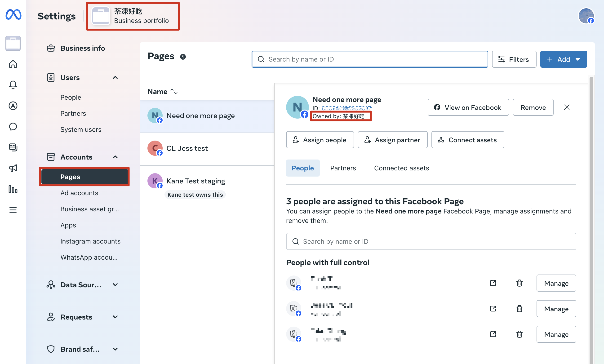Click the Filters button
This screenshot has width=604, height=364.
[x=514, y=59]
